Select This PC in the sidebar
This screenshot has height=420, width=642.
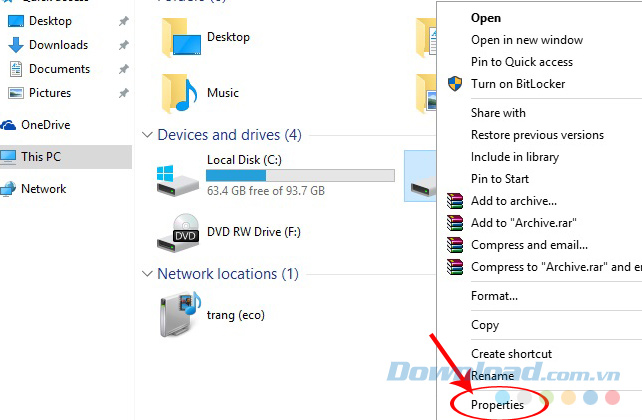pos(41,157)
